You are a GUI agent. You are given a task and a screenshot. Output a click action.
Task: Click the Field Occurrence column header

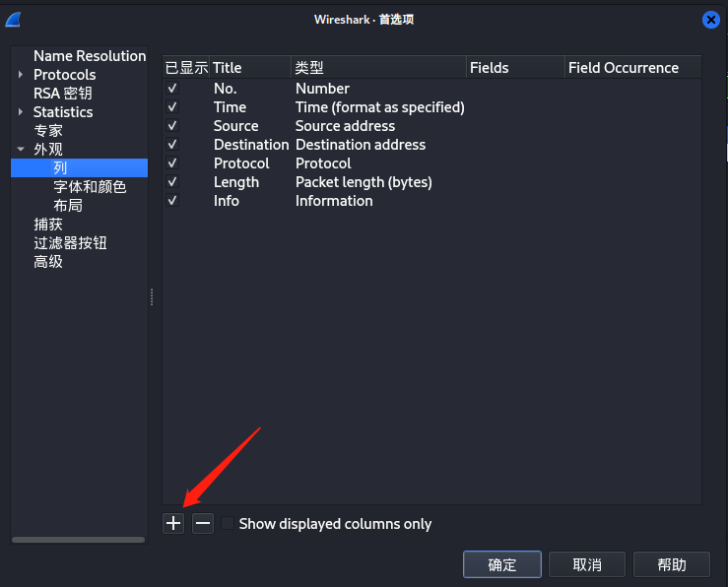(633, 68)
